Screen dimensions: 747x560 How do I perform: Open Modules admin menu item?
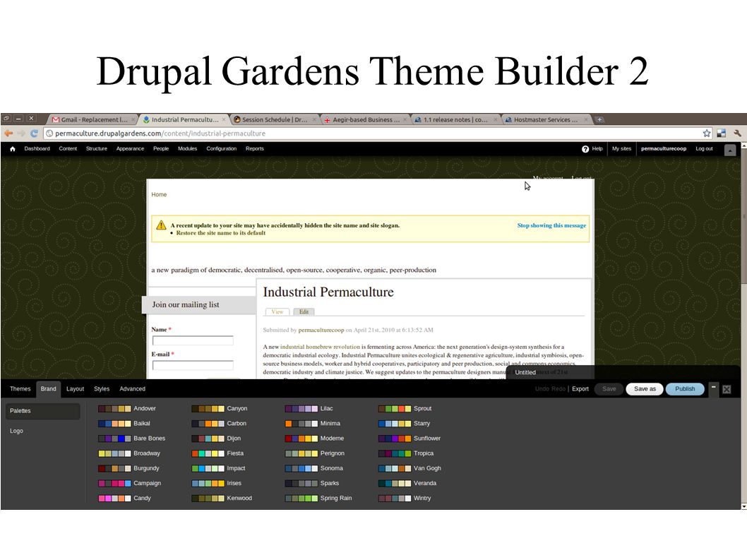coord(187,149)
